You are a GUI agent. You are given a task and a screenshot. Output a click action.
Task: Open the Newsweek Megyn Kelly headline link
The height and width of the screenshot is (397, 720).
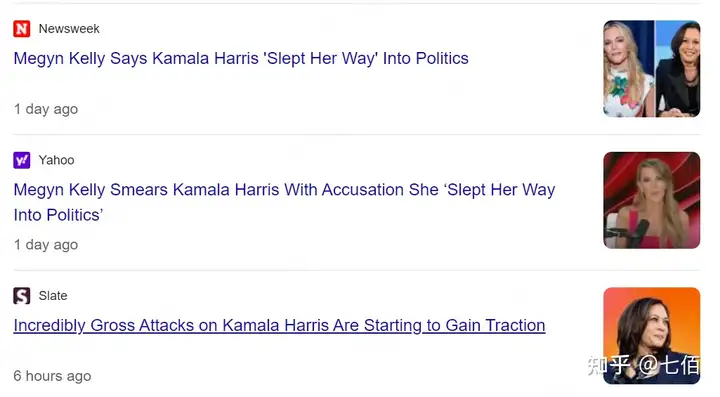coord(241,58)
